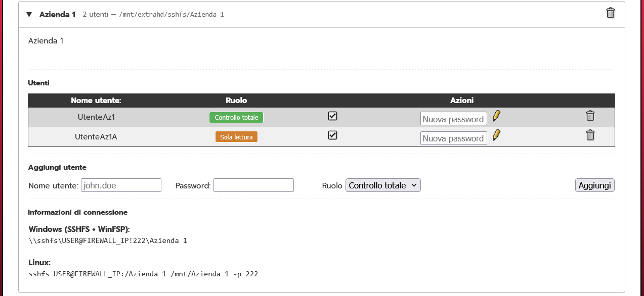Click the Azienda 1 header title
644x296 pixels.
pos(57,14)
